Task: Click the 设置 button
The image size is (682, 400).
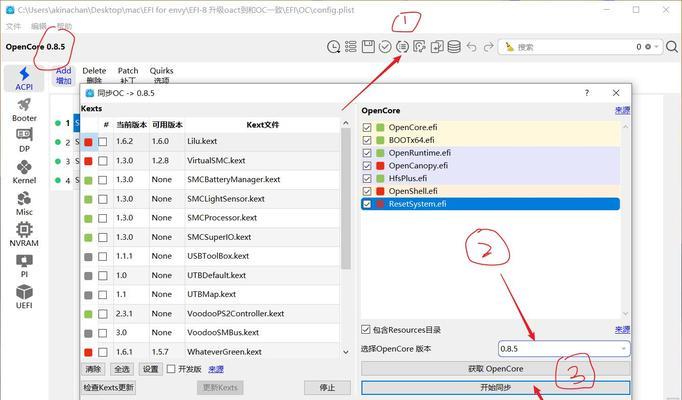Action: pos(150,369)
